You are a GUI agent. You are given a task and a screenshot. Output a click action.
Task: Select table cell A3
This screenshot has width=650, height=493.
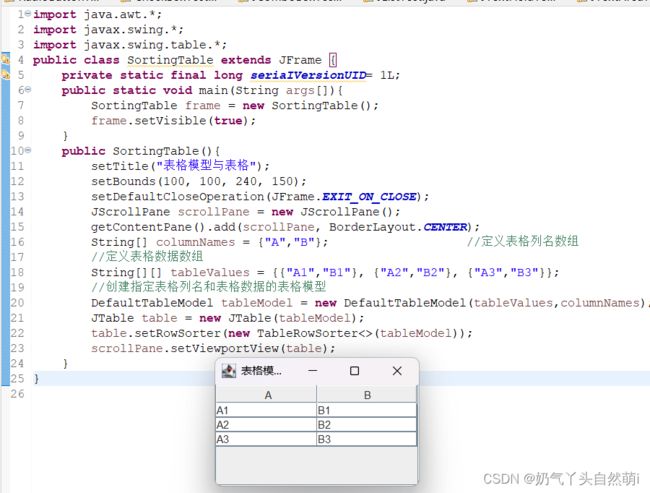click(x=266, y=439)
